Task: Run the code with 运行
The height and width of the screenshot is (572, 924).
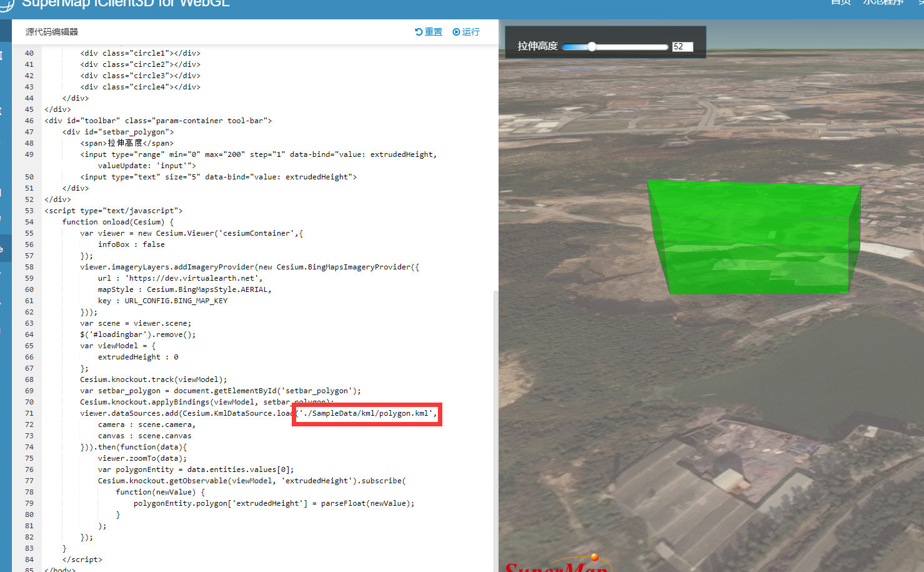Action: (x=466, y=32)
